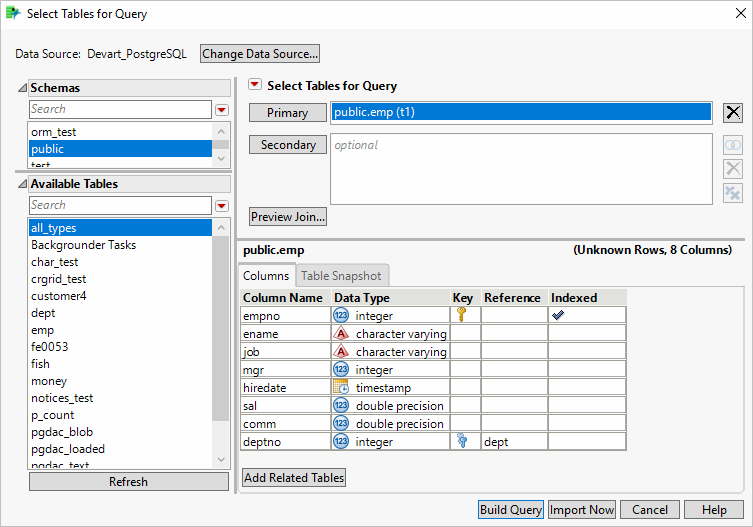753x527 pixels.
Task: Collapse the Available Tables section
Action: pyautogui.click(x=22, y=184)
